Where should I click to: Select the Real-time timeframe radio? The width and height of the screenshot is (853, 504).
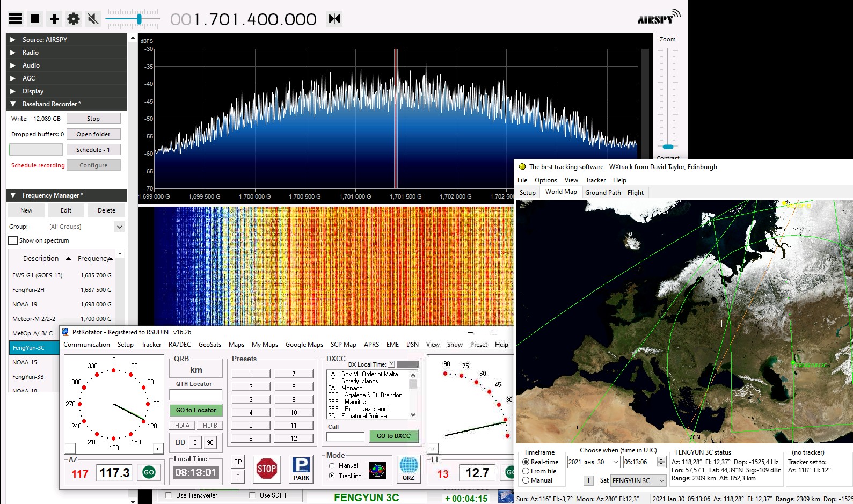pyautogui.click(x=526, y=462)
